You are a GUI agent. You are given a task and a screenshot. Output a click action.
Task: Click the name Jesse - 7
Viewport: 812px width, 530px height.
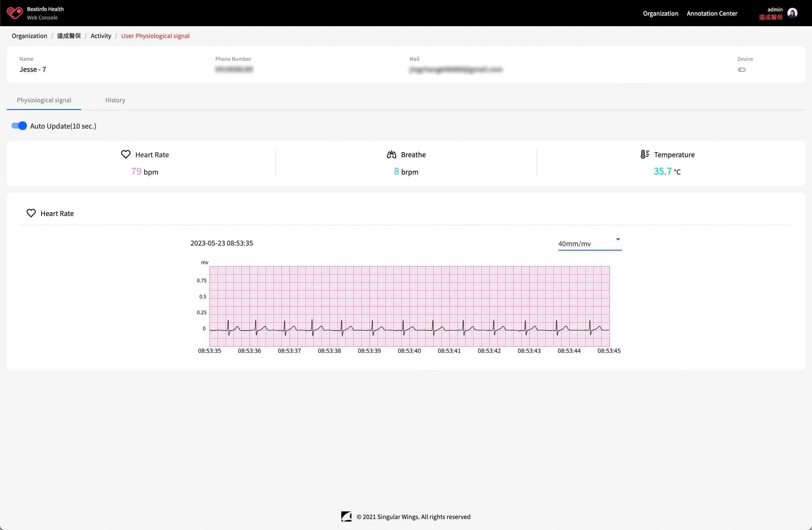click(x=33, y=69)
